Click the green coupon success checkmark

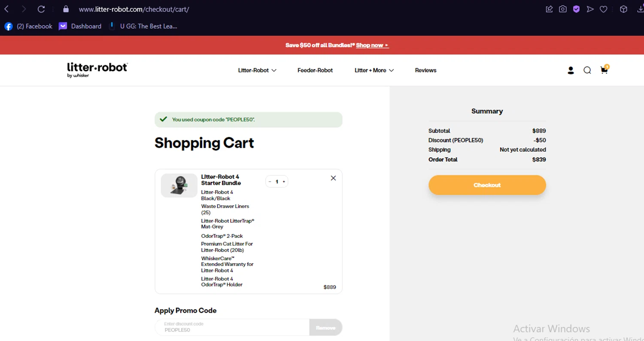(163, 119)
